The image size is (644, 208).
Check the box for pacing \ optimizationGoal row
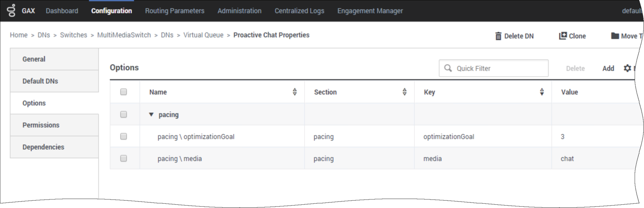click(124, 136)
